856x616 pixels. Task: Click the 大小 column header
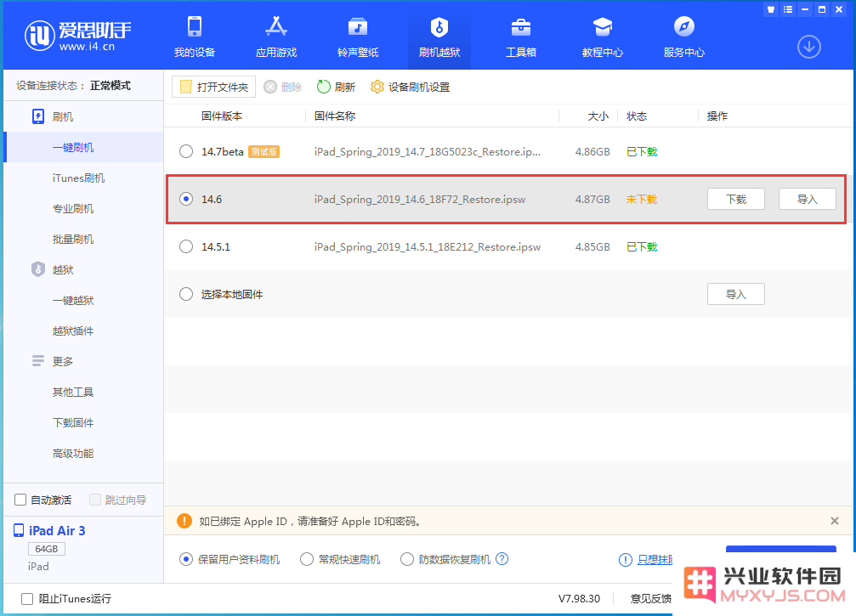598,116
